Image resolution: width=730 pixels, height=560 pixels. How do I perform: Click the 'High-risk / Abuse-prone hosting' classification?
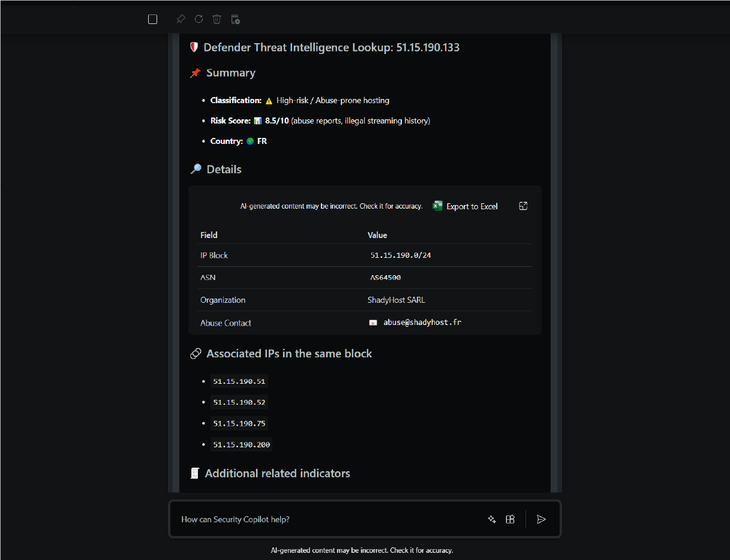click(333, 101)
